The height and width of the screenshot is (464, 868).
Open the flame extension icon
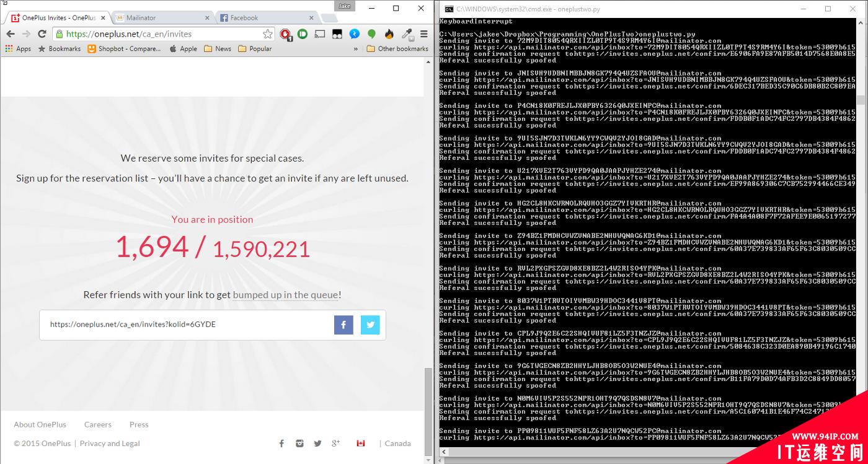pos(389,34)
